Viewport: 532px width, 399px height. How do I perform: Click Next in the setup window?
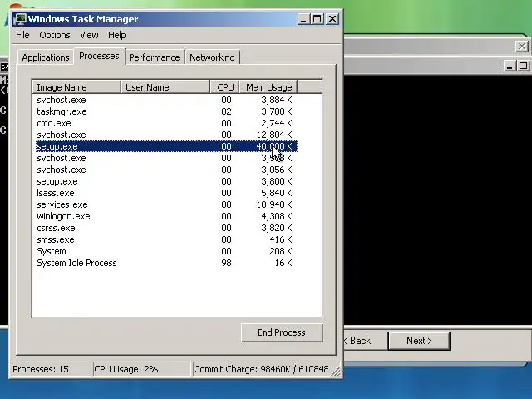pyautogui.click(x=419, y=341)
